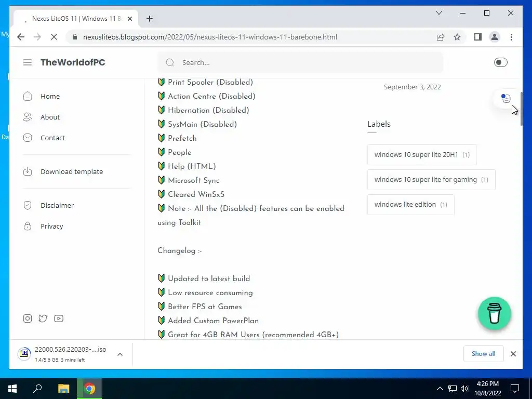Click the floating comments icon
532x399 pixels.
[506, 98]
